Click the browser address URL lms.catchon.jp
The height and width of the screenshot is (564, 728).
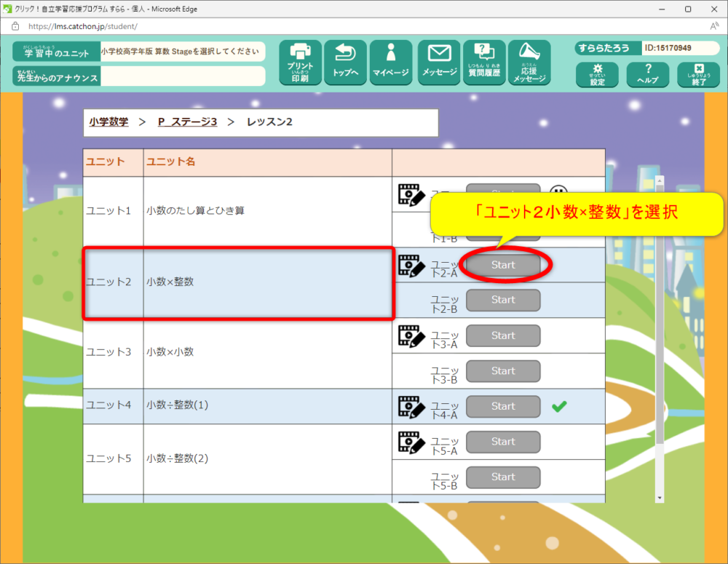pos(83,26)
